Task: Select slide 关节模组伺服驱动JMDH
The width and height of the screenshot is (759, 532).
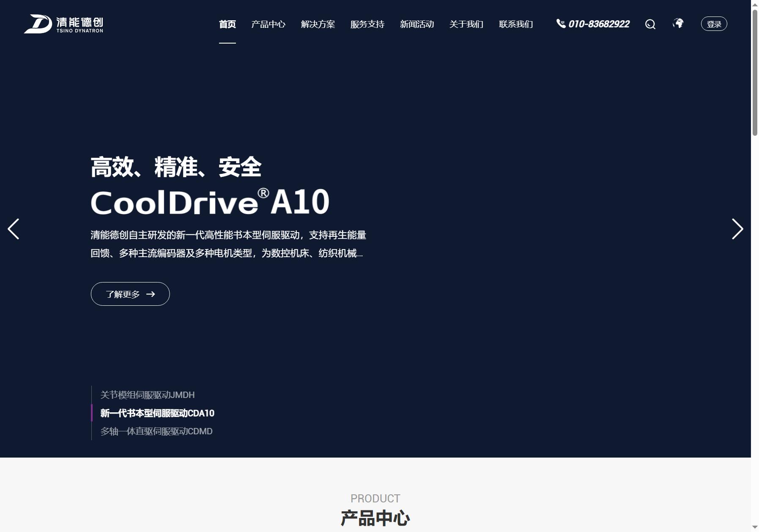Action: click(x=148, y=395)
